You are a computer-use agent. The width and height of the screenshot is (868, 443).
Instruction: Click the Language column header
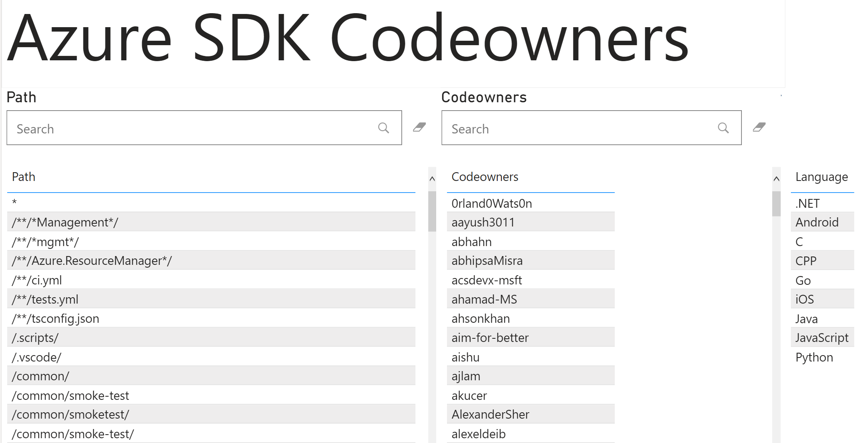tap(821, 177)
